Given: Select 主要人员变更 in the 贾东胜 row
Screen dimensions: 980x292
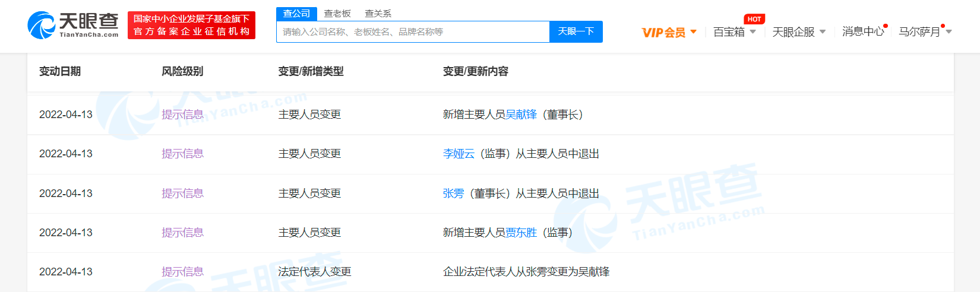Looking at the screenshot, I should point(309,233).
